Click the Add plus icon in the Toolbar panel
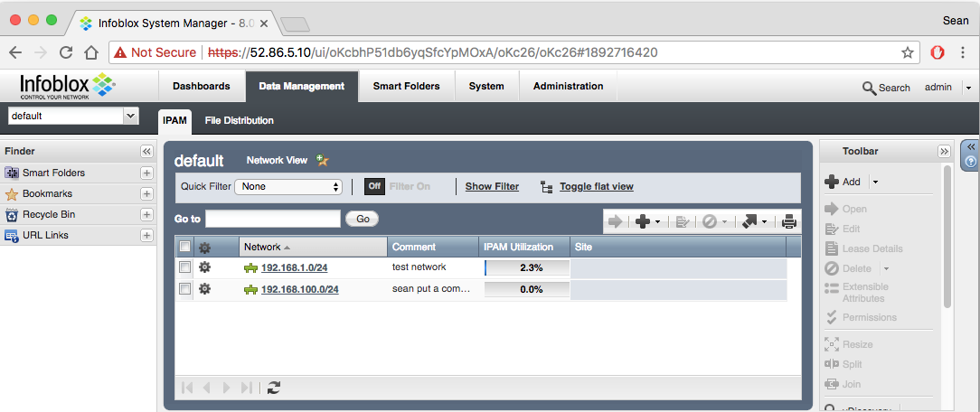980x412 pixels. [x=832, y=182]
